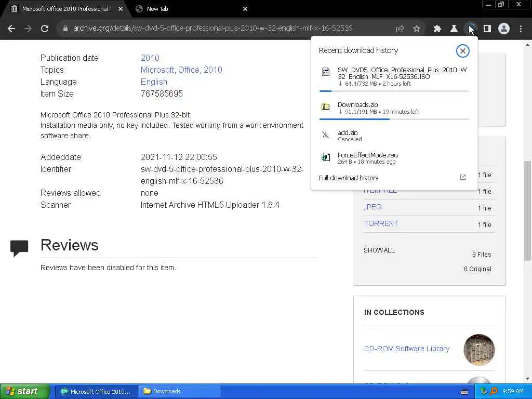Open the 2010 topic link

coord(212,70)
